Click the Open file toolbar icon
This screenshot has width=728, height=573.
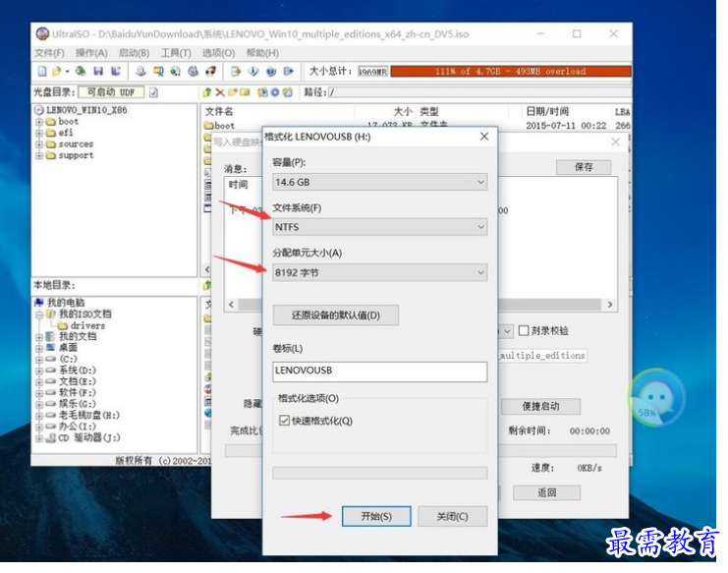(57, 71)
